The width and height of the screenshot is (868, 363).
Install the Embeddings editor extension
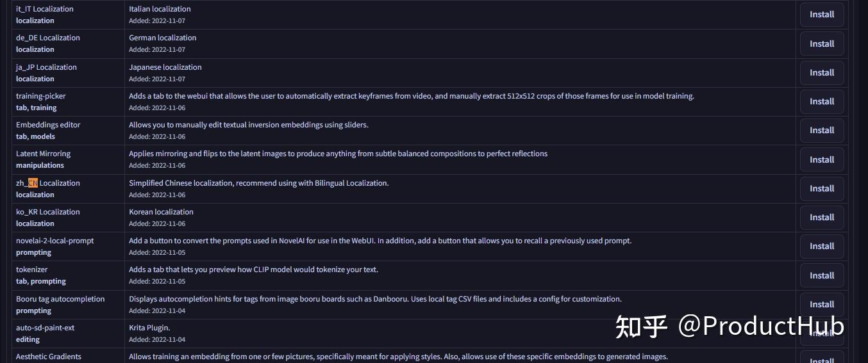point(821,131)
